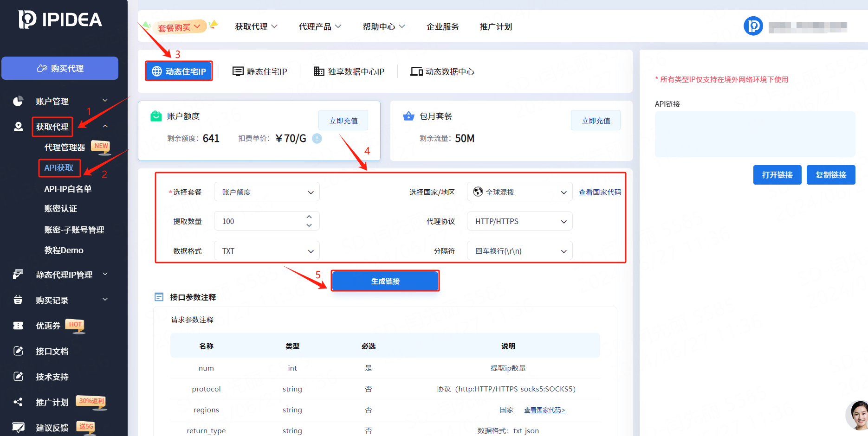The image size is (868, 436).
Task: Open 教程Demo in the sidebar
Action: (64, 250)
